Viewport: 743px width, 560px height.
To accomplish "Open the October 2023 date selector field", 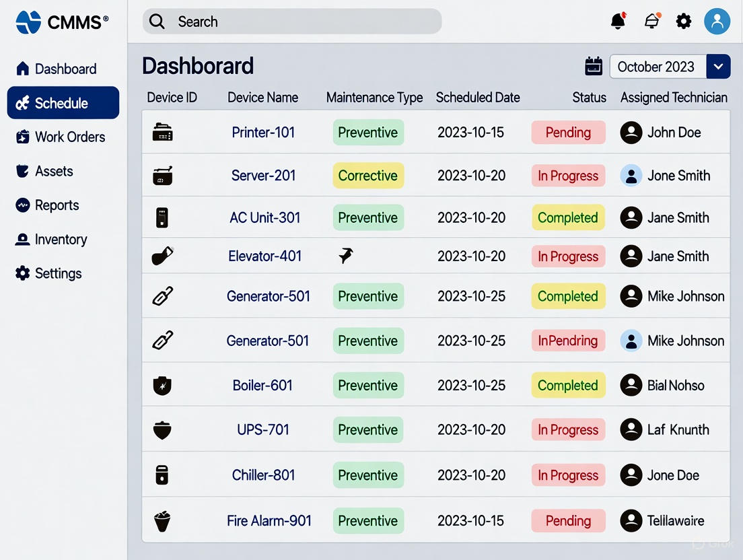I will click(657, 67).
